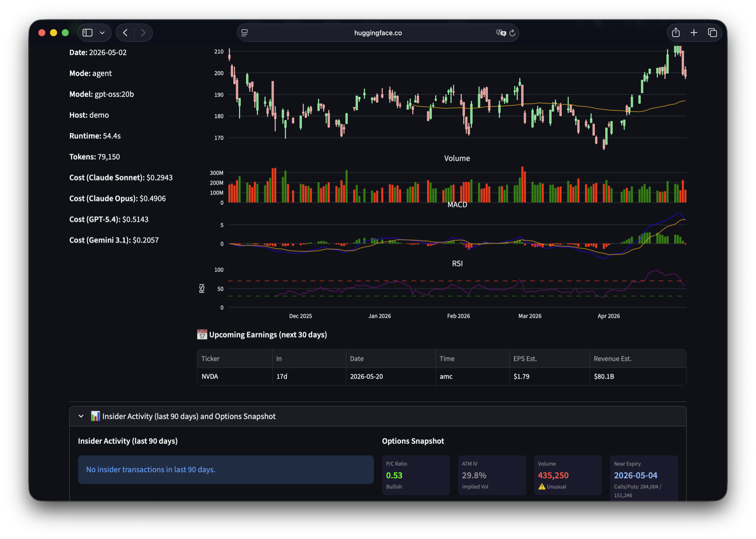Select the 17d cell in earnings table
Image resolution: width=756 pixels, height=539 pixels.
tap(309, 376)
